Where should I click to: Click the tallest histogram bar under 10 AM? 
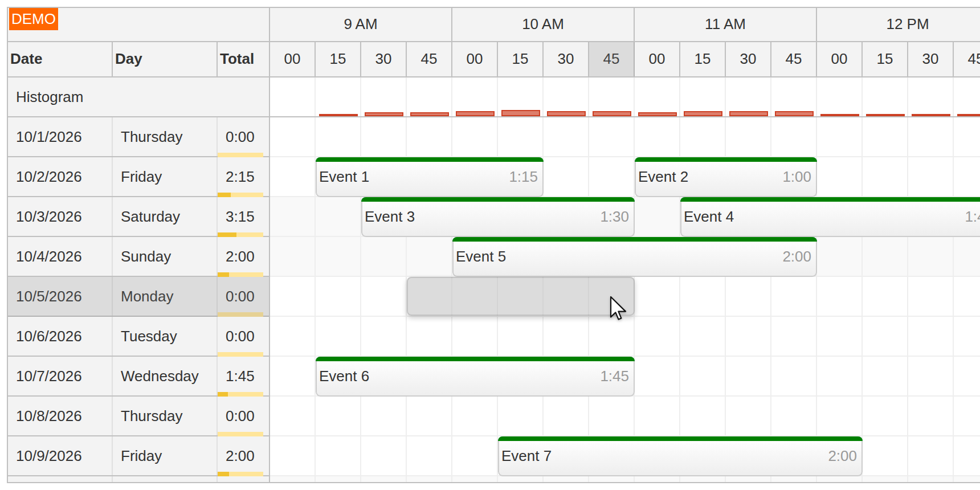521,113
